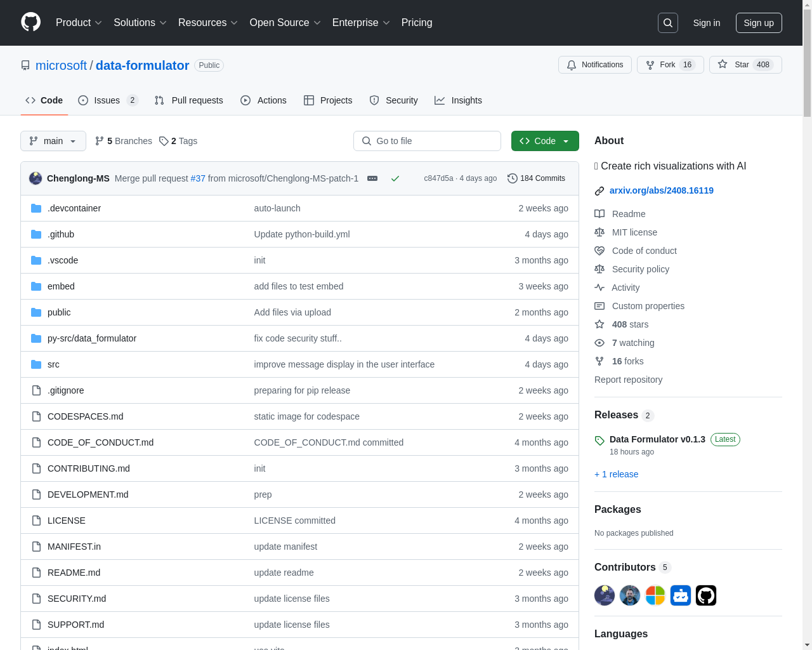Switch to the Issues tab
This screenshot has width=812, height=650.
[108, 100]
